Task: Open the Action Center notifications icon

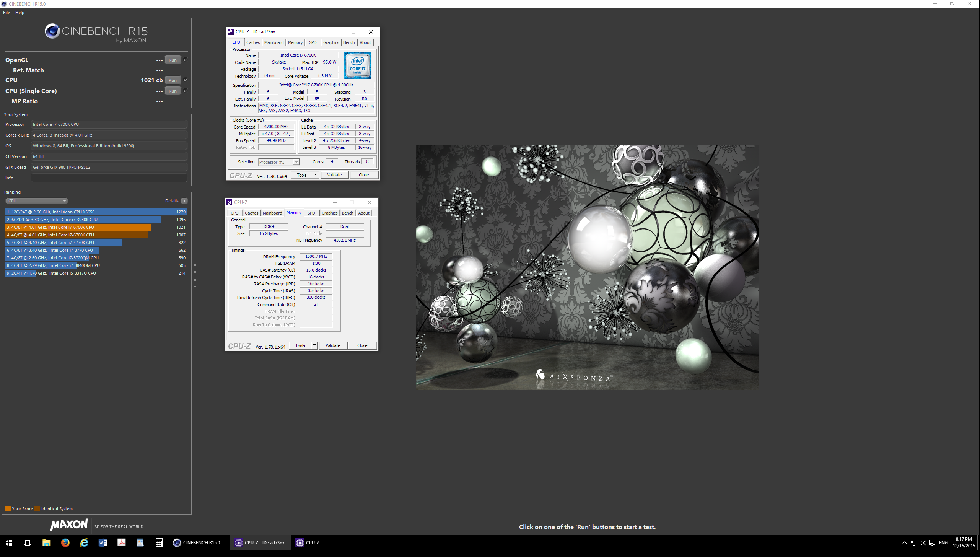Action: pos(932,542)
